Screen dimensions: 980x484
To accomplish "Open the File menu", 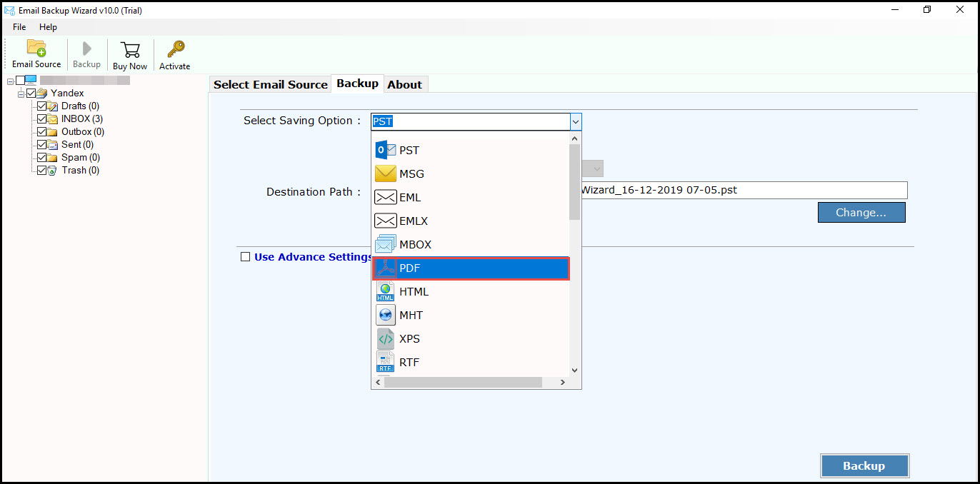I will pyautogui.click(x=19, y=26).
